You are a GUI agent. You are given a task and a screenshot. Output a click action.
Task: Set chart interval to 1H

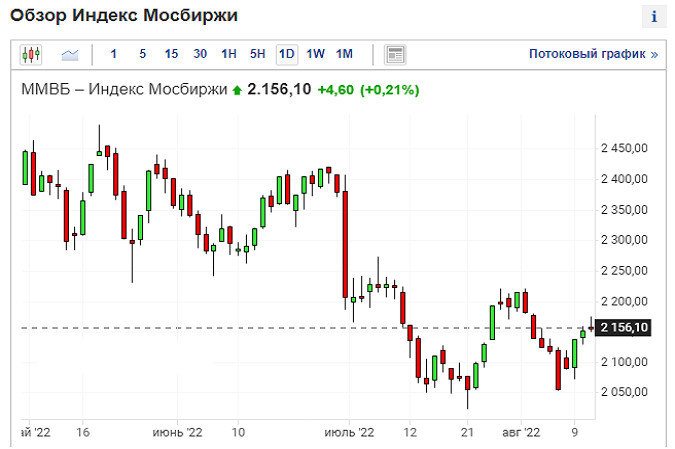(229, 54)
